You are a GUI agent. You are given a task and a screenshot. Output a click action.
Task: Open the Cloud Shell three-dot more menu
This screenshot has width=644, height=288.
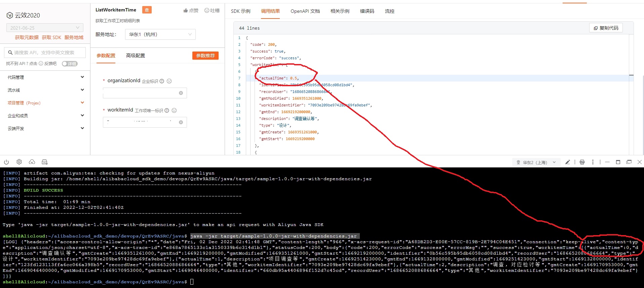[x=593, y=162]
